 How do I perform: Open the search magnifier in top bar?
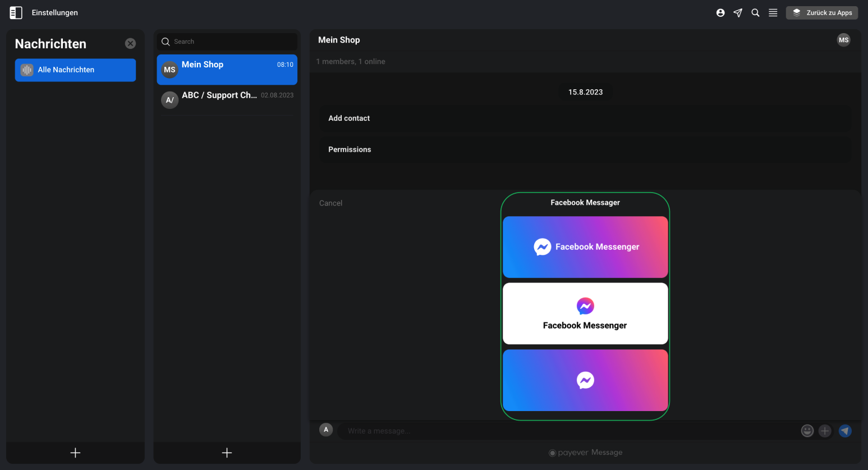pos(755,12)
